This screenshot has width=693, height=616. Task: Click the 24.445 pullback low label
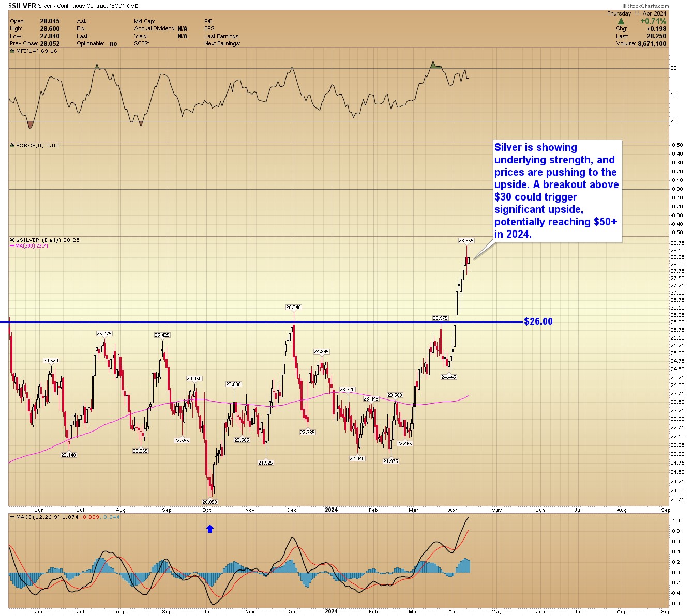pos(448,377)
